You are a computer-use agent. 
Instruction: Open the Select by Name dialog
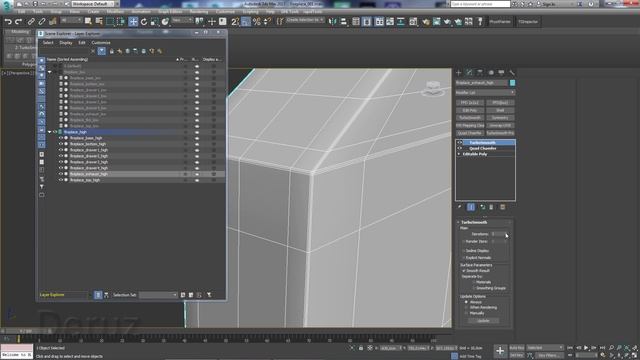click(99, 22)
